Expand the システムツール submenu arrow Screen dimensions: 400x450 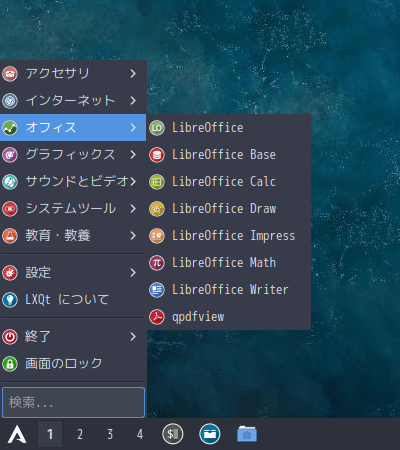pyautogui.click(x=133, y=208)
